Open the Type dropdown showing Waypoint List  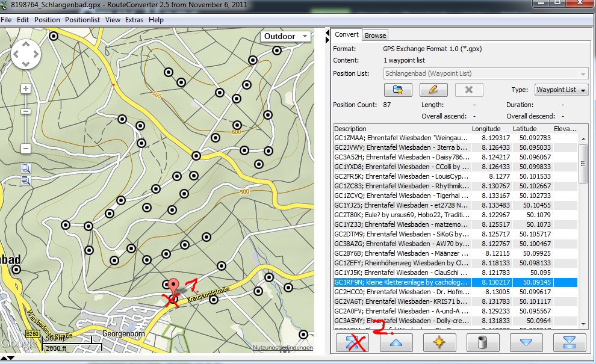tap(562, 90)
